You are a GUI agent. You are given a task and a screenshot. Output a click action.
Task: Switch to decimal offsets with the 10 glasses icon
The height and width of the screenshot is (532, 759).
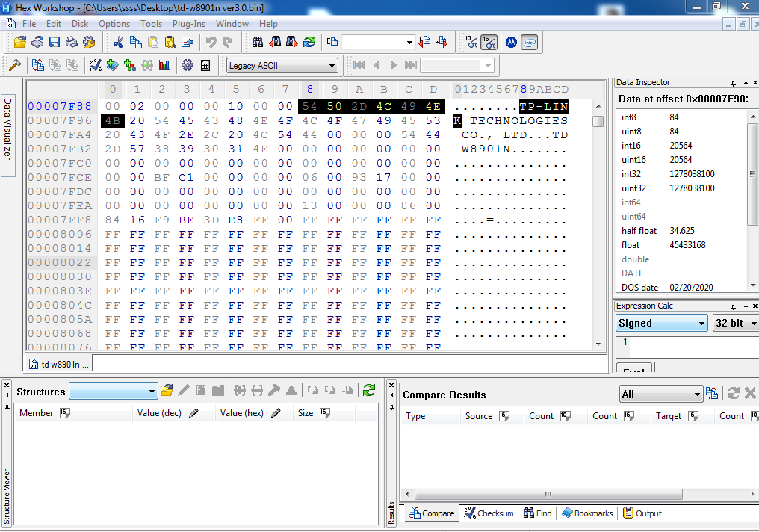pos(471,42)
